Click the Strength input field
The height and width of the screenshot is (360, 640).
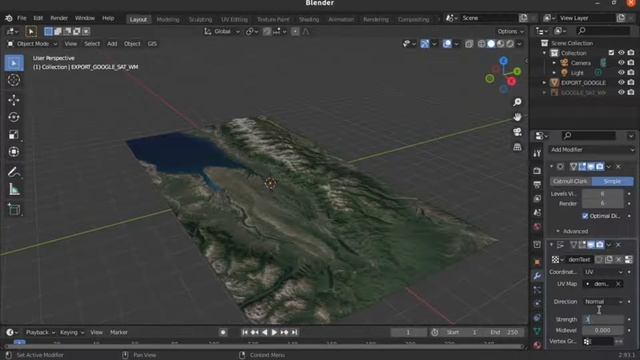coord(603,319)
